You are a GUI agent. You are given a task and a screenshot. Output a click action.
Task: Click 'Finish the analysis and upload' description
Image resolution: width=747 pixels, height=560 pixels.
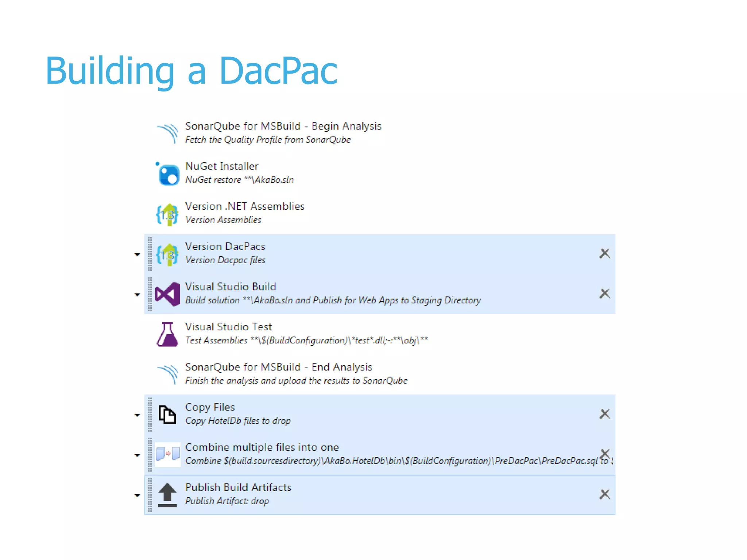pyautogui.click(x=296, y=381)
